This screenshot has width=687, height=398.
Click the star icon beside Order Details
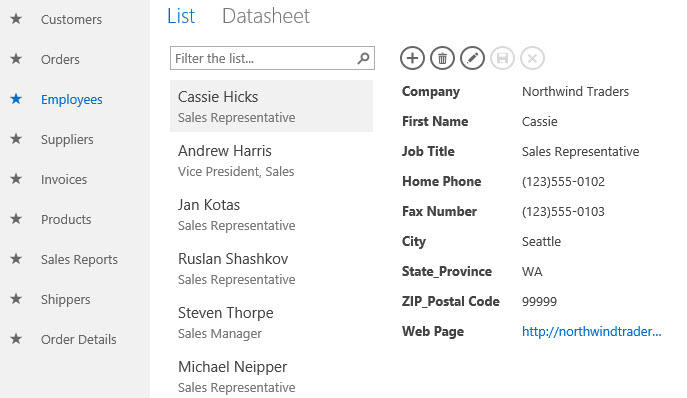(16, 339)
